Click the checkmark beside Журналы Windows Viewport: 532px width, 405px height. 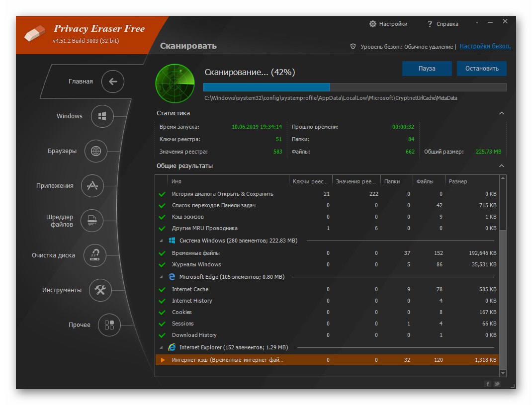click(x=162, y=264)
